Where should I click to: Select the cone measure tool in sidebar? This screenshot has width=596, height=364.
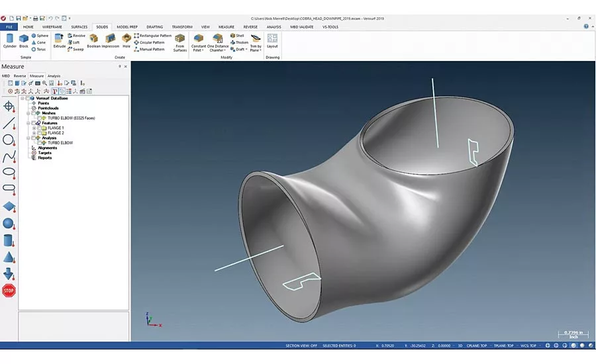9,257
